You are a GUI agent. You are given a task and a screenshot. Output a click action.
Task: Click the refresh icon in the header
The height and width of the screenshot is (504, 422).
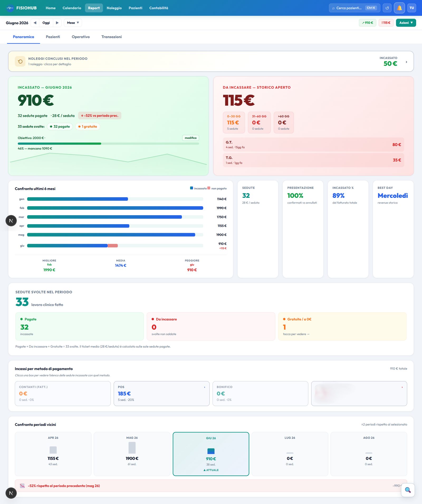pos(387,8)
